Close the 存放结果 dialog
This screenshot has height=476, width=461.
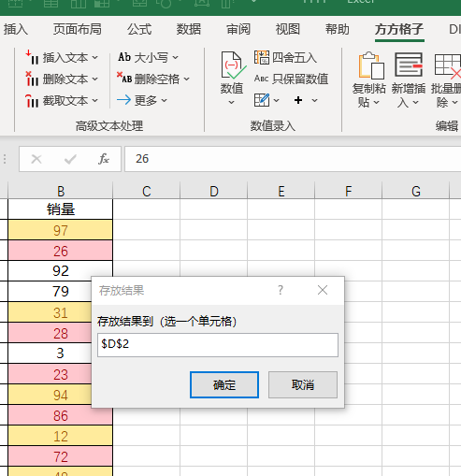(323, 290)
